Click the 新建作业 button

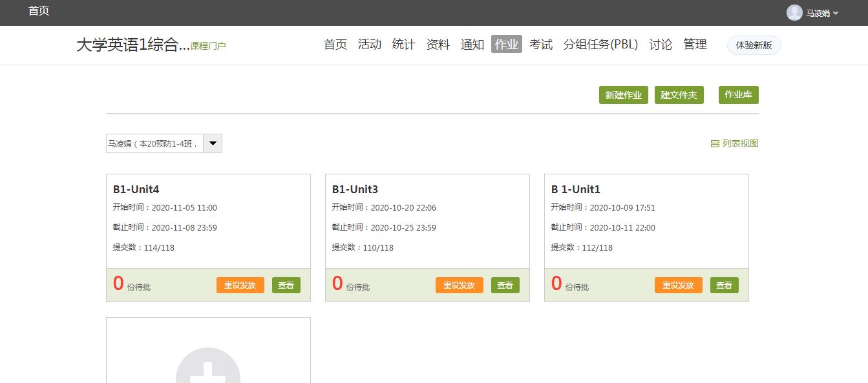[x=624, y=95]
